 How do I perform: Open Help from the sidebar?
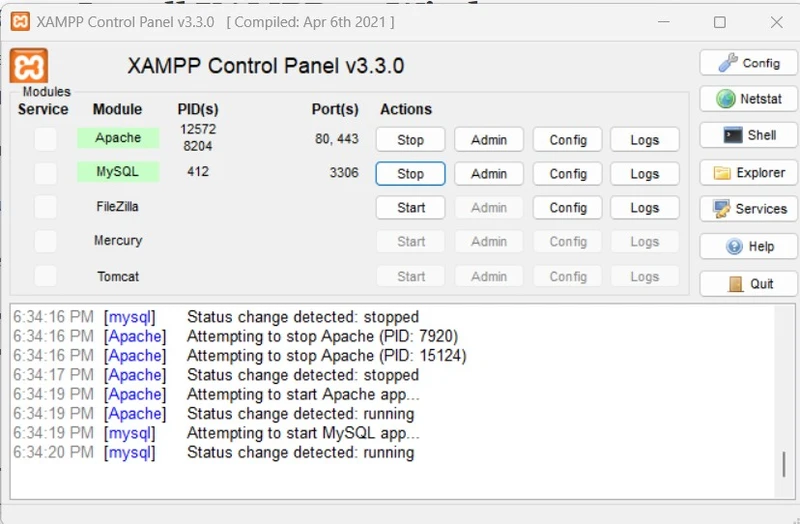pos(748,246)
